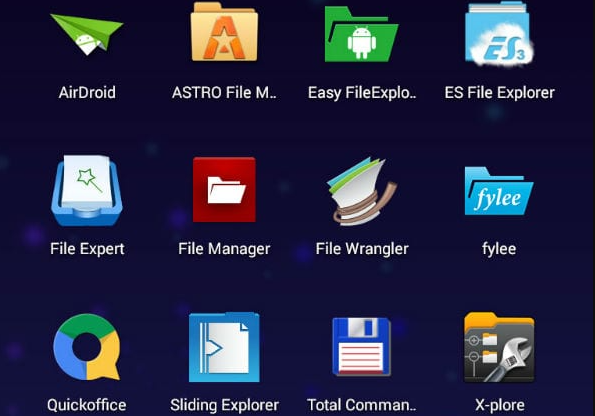Select the X-plore label text

coord(500,405)
